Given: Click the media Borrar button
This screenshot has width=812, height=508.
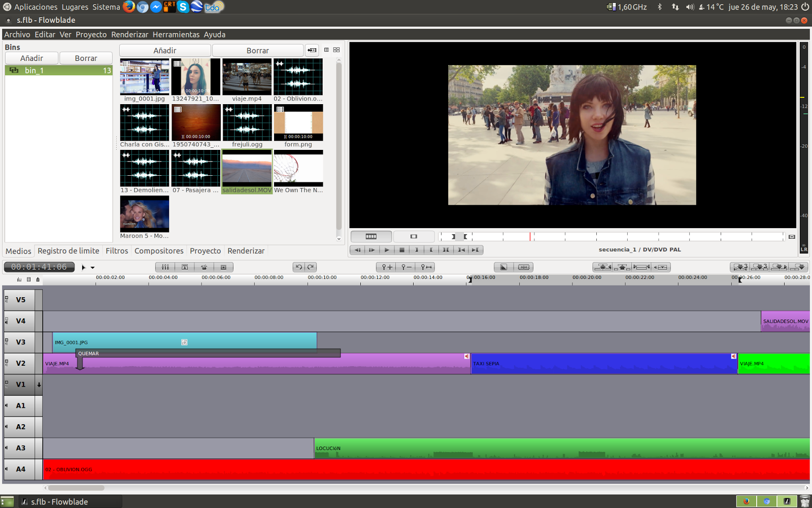Looking at the screenshot, I should [x=258, y=51].
